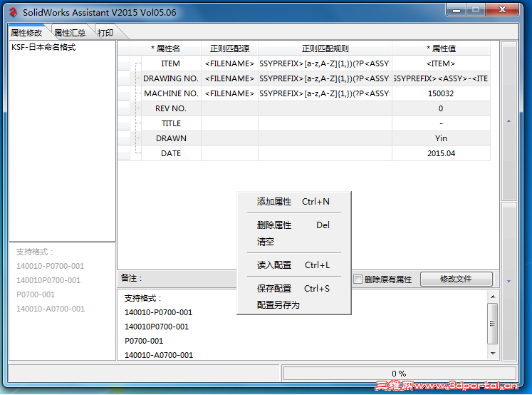The width and height of the screenshot is (532, 395).
Task: Click the 2015.04 date value
Action: coord(441,153)
